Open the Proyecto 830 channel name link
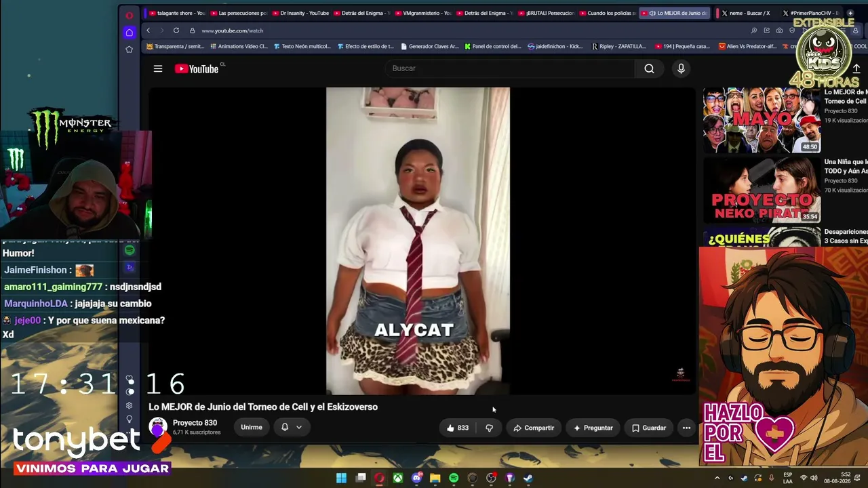The image size is (868, 488). click(x=195, y=423)
